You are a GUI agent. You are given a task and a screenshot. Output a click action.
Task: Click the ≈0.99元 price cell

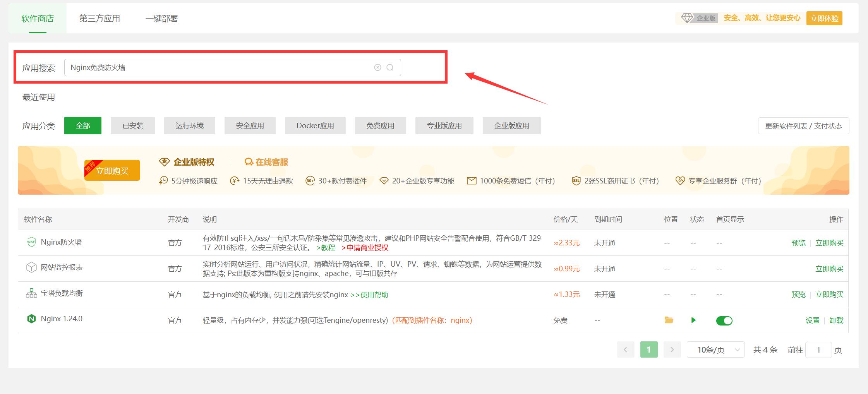pyautogui.click(x=567, y=269)
